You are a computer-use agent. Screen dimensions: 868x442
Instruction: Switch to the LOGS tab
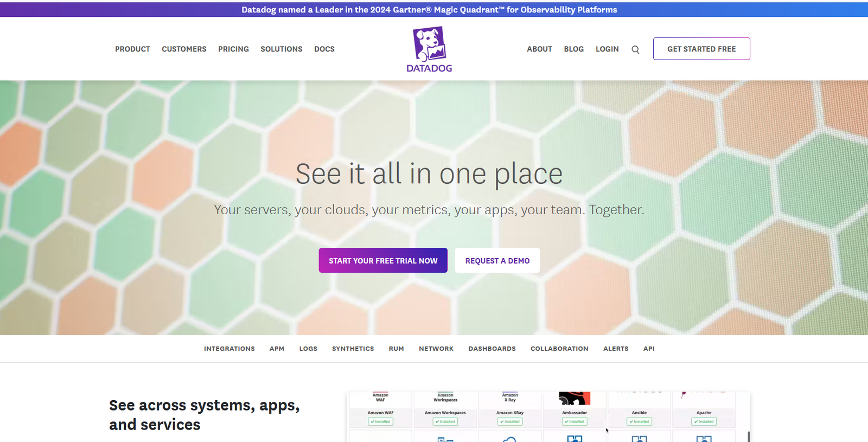pos(308,349)
